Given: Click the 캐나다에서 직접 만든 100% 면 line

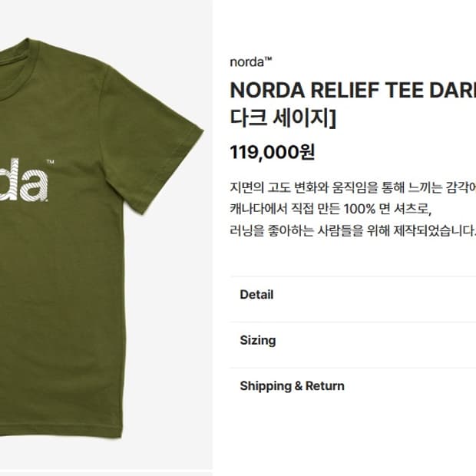Looking at the screenshot, I should [330, 209].
